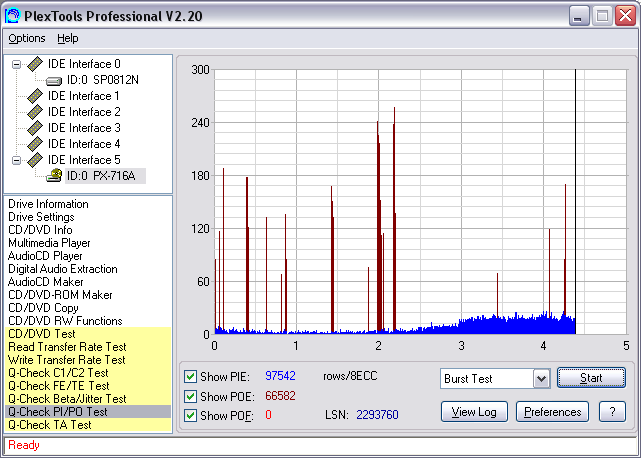641x458 pixels.
Task: Select Q-Check Beta/Jitter Test
Action: tap(88, 399)
